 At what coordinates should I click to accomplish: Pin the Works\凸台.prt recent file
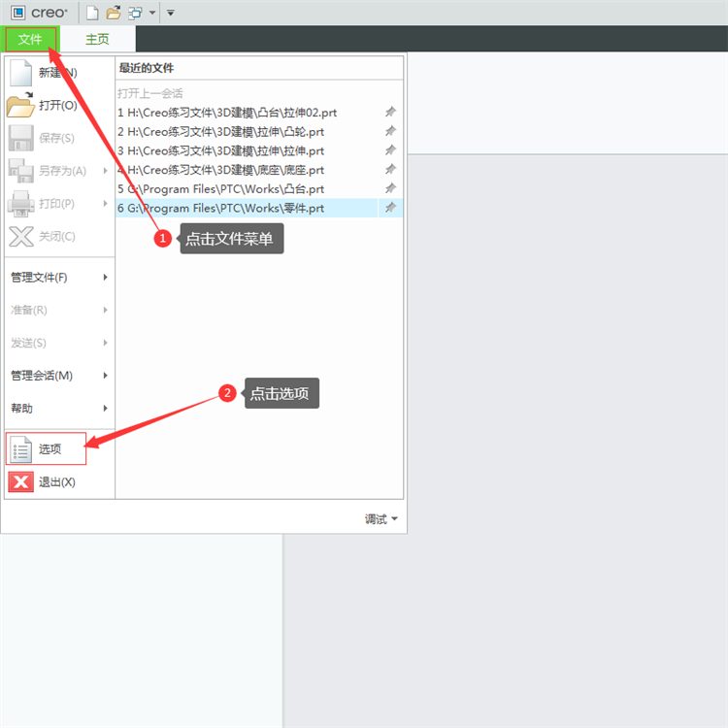[x=390, y=188]
